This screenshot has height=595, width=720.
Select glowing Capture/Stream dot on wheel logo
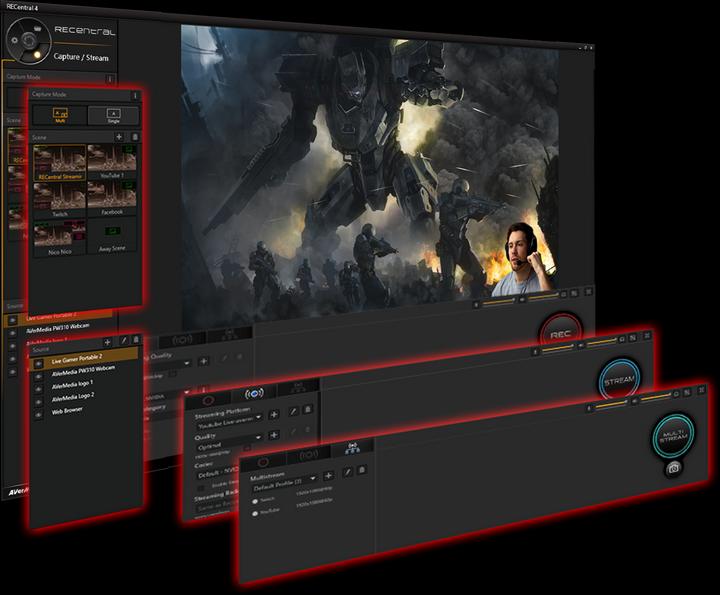(37, 55)
